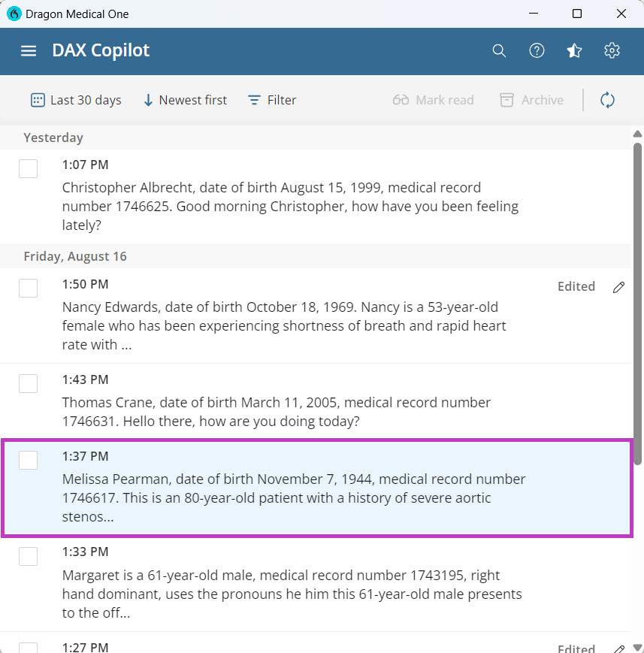Click the pencil icon on the 1:27 PM note

(x=618, y=647)
